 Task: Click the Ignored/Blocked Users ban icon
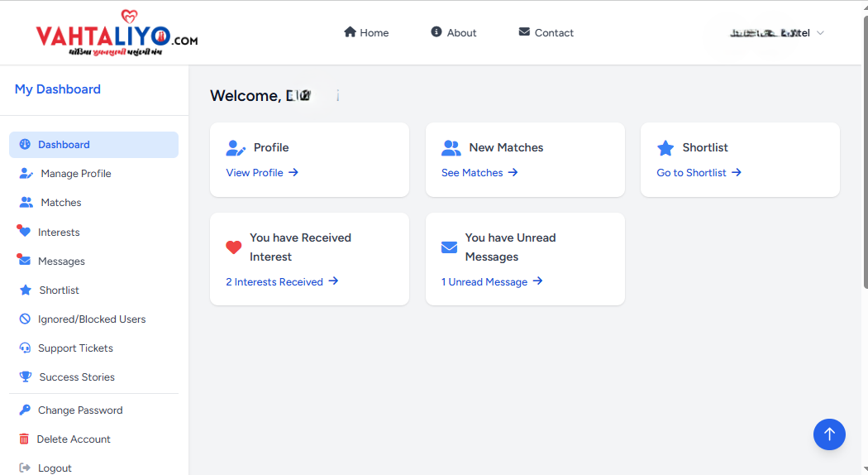tap(25, 319)
